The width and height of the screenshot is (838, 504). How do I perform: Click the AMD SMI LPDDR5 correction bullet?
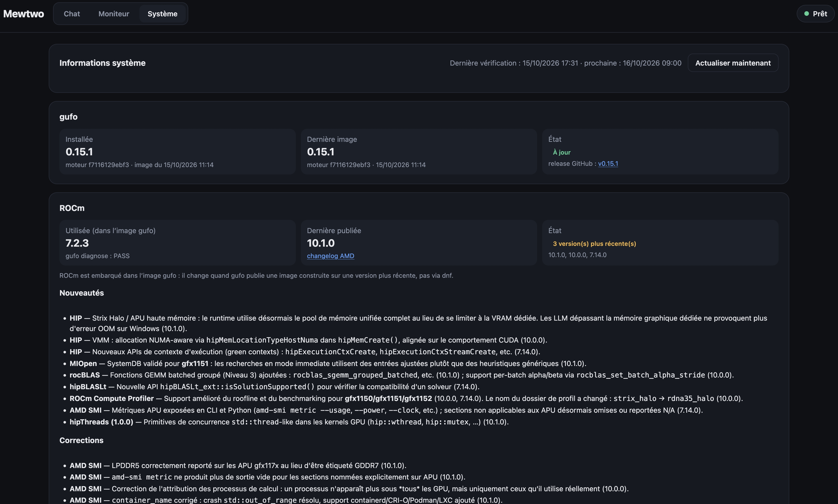238,465
